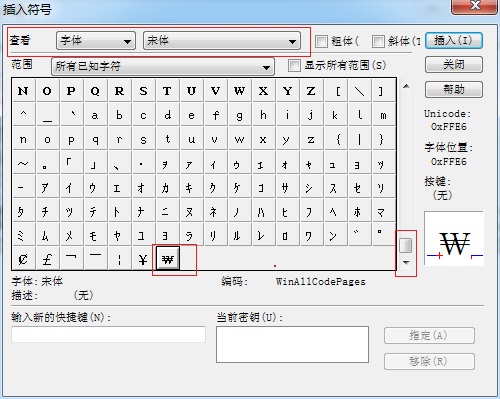Viewport: 500px width, 399px height.
Task: Click the WinAllCodePages encoding text
Action: pyautogui.click(x=321, y=282)
